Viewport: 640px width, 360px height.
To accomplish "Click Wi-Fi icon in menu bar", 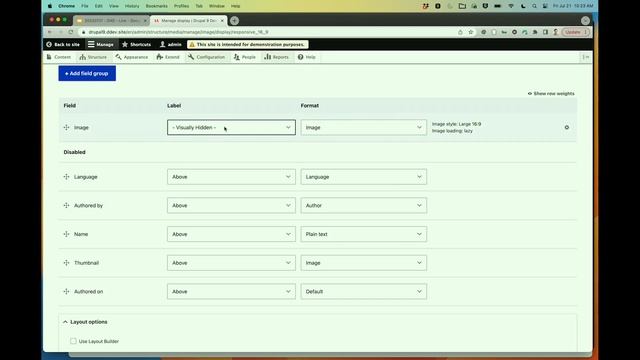I will 511,6.
